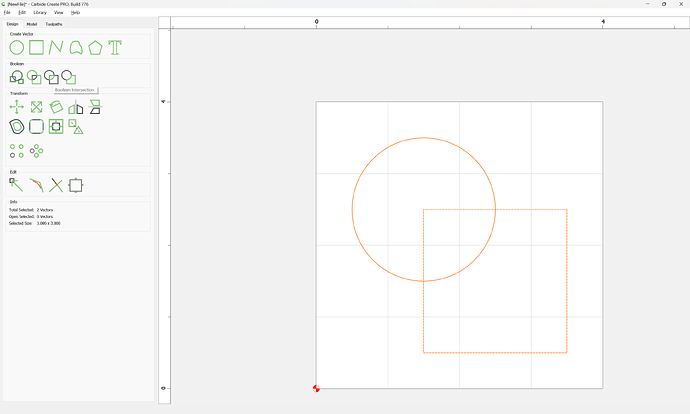Select the Rectangle vector tool

37,48
